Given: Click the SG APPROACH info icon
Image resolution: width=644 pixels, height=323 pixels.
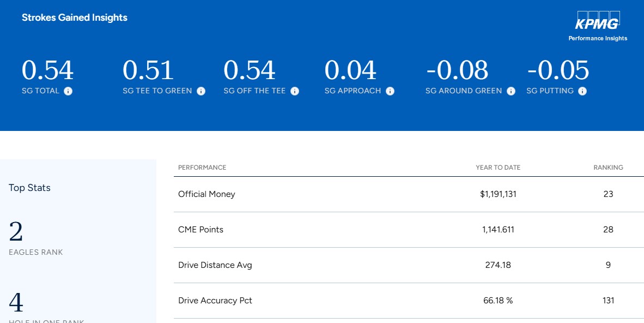Looking at the screenshot, I should [x=390, y=91].
